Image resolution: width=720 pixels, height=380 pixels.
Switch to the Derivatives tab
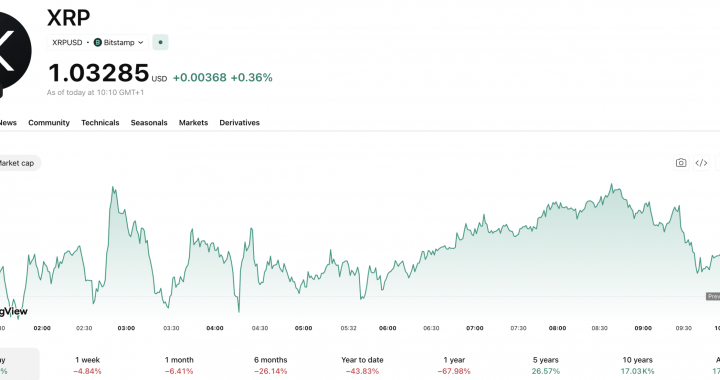(239, 123)
